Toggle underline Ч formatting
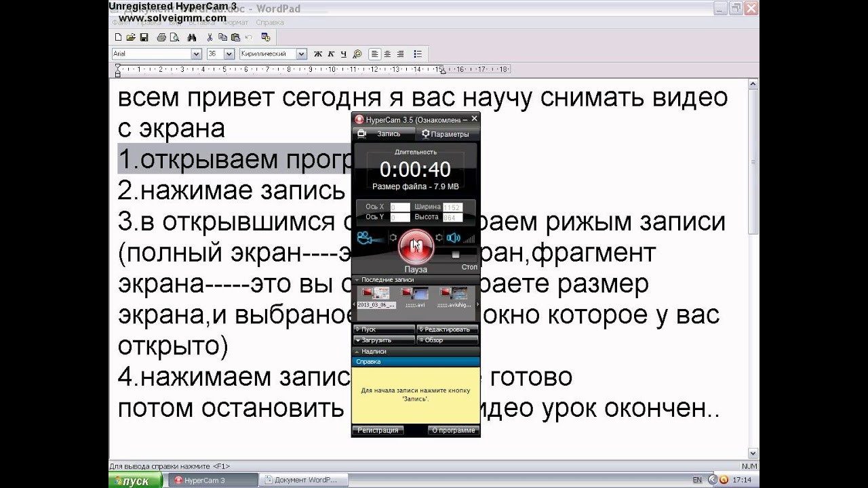The image size is (868, 488). pos(343,54)
